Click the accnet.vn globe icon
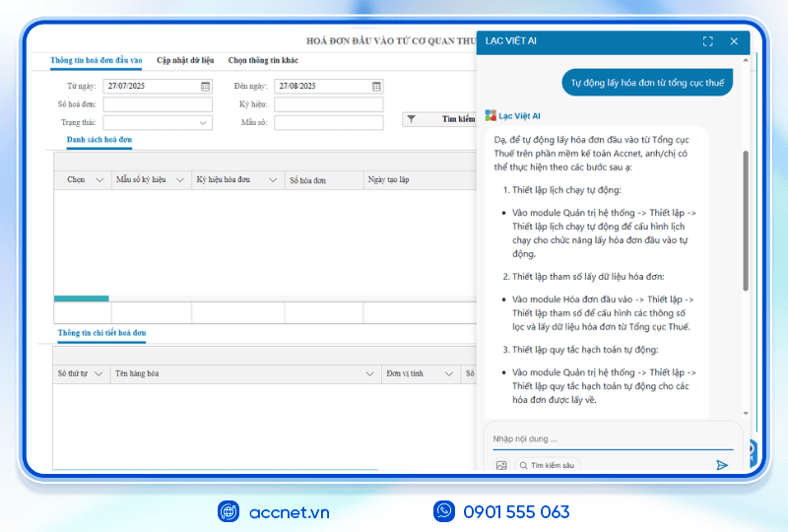788x532 pixels. (x=229, y=512)
